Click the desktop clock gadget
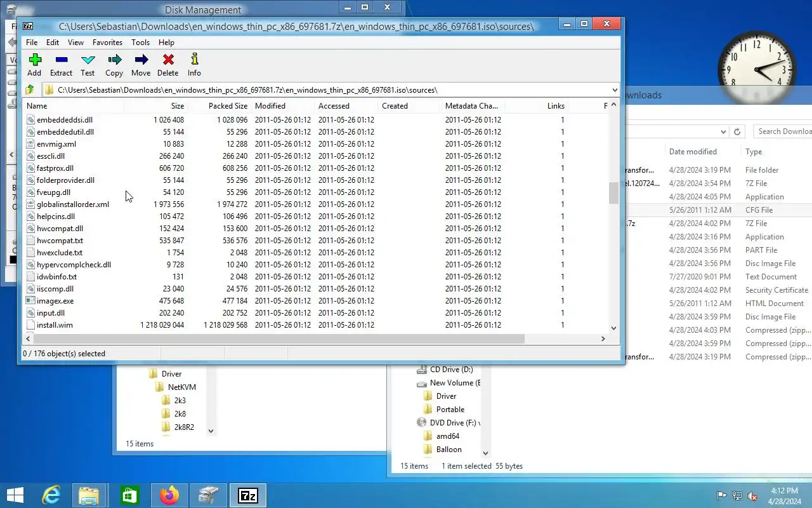The height and width of the screenshot is (508, 812). pos(757,69)
